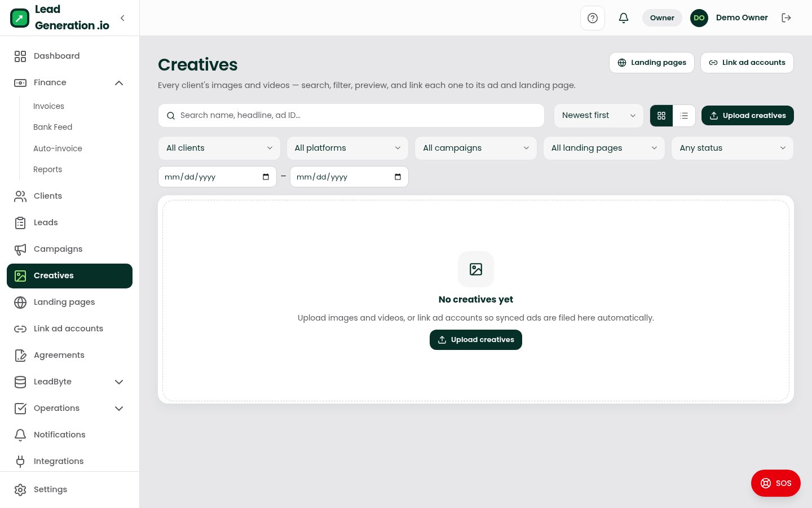Open Link ad accounts in the sidebar
Screen dimensions: 812x508
(69, 329)
